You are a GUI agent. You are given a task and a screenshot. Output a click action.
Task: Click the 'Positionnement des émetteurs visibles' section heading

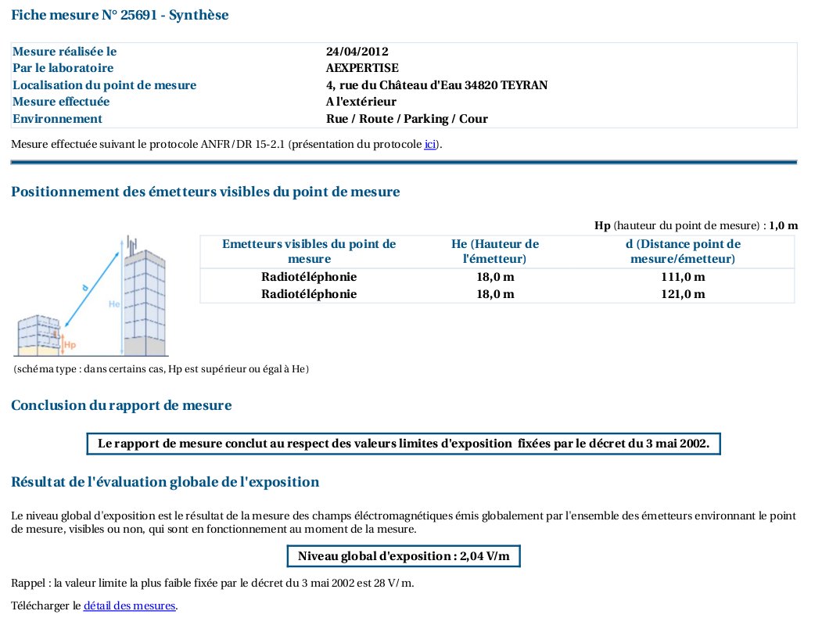coord(205,192)
